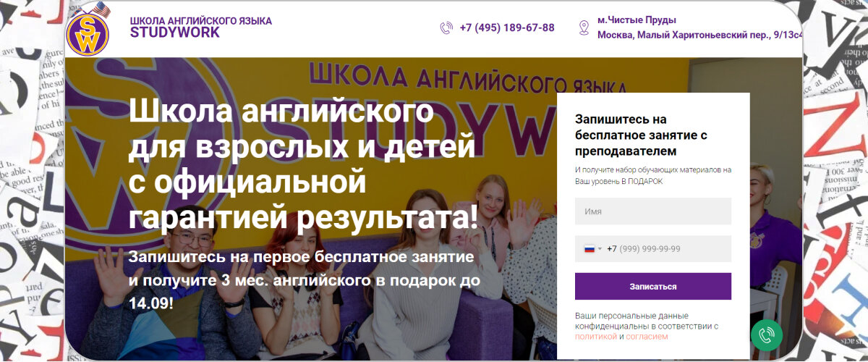
Task: Click the Имя name input field
Action: point(653,211)
